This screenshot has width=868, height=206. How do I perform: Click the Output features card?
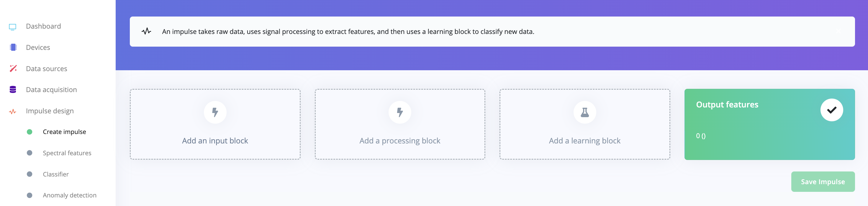pos(770,125)
